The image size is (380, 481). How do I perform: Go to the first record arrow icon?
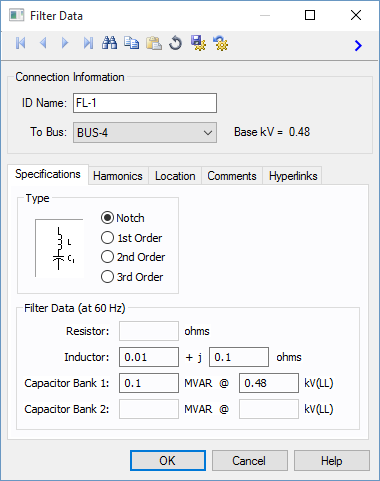tap(21, 43)
